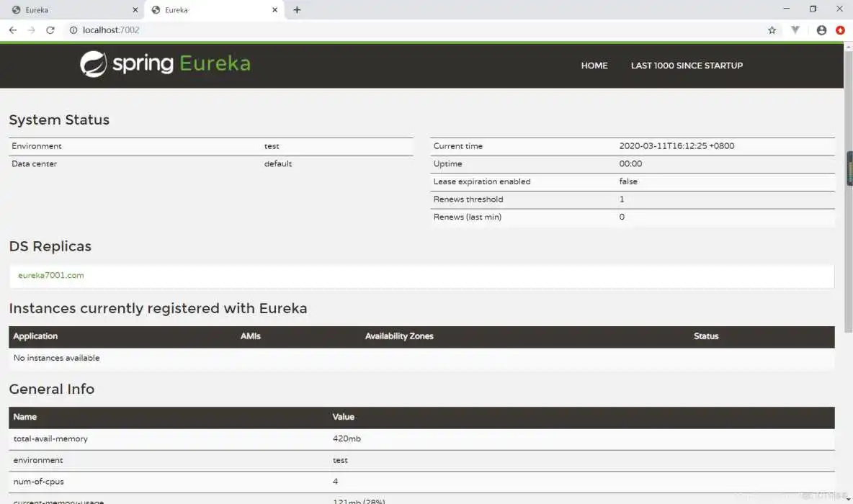The image size is (853, 504).
Task: Click the Spring Eureka logo
Action: point(164,65)
